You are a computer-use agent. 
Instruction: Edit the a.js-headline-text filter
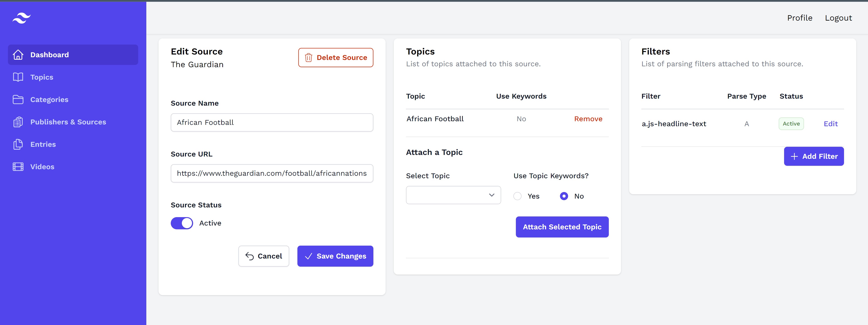coord(831,124)
